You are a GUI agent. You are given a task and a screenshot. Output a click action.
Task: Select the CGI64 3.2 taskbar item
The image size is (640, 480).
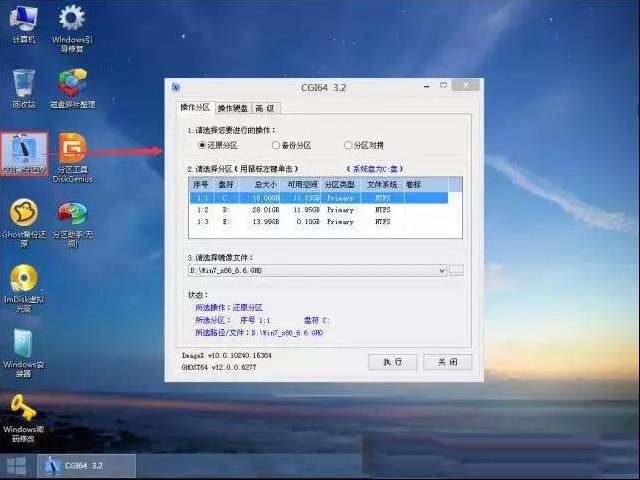point(87,466)
